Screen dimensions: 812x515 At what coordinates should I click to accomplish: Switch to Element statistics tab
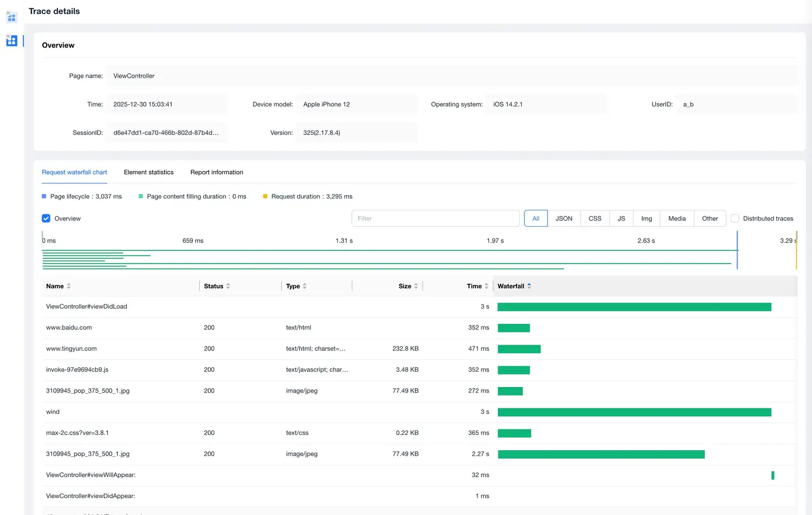[x=149, y=173]
